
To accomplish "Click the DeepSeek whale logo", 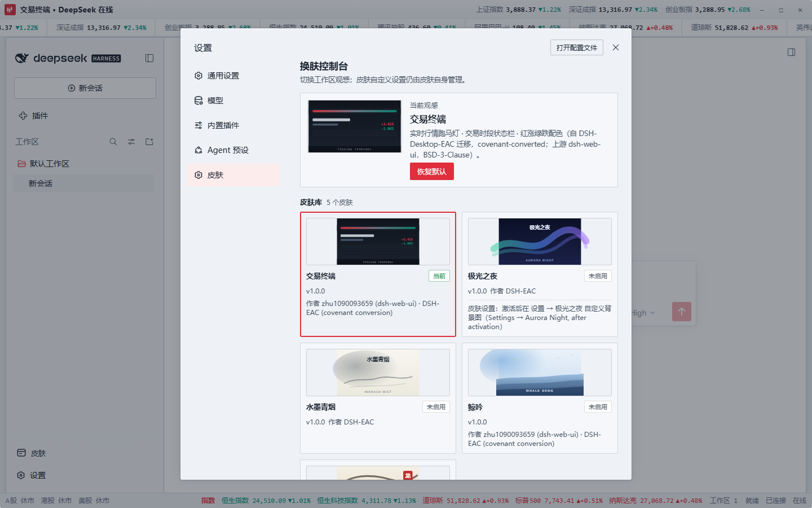I will [x=21, y=58].
